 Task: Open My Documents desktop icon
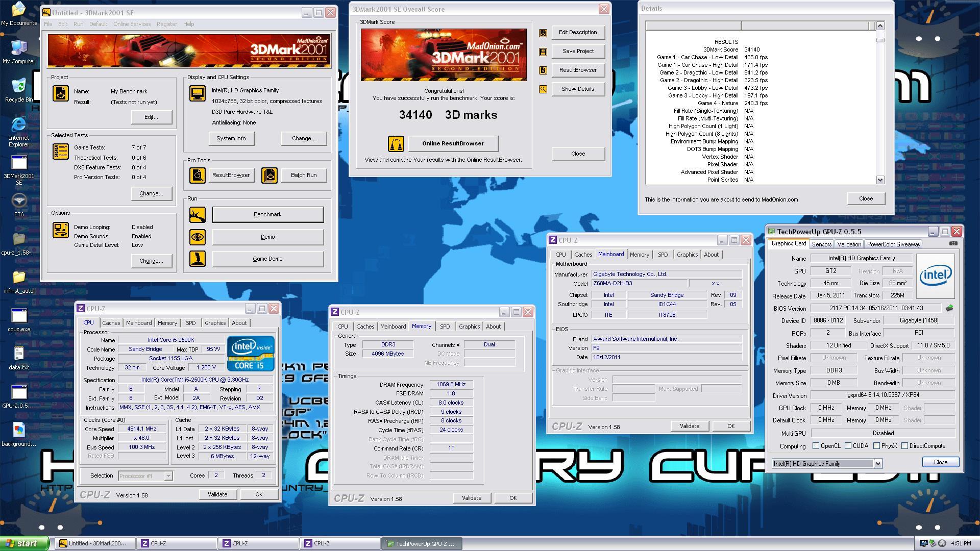(x=19, y=14)
